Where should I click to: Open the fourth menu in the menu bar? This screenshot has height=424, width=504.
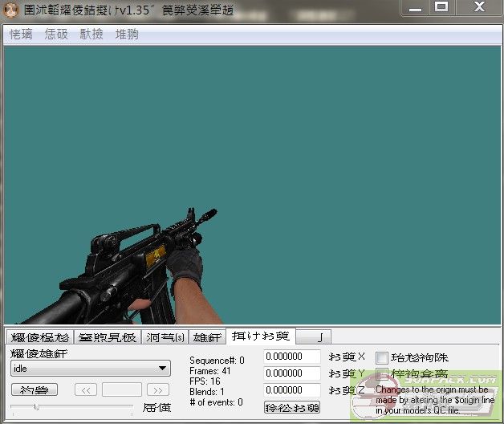click(x=127, y=35)
